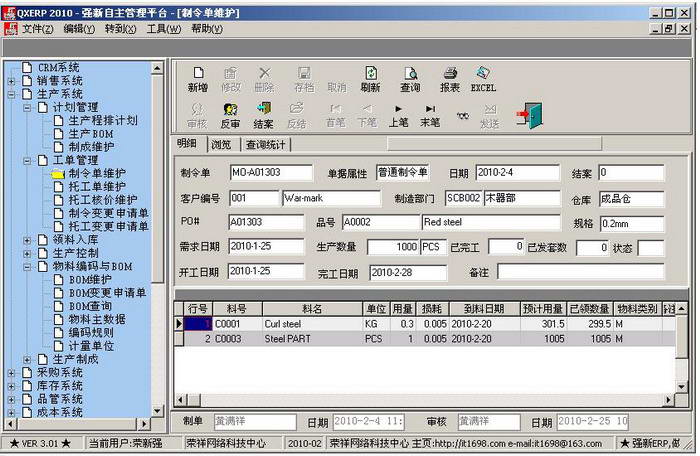Click the C0003 material code cell

(x=238, y=339)
